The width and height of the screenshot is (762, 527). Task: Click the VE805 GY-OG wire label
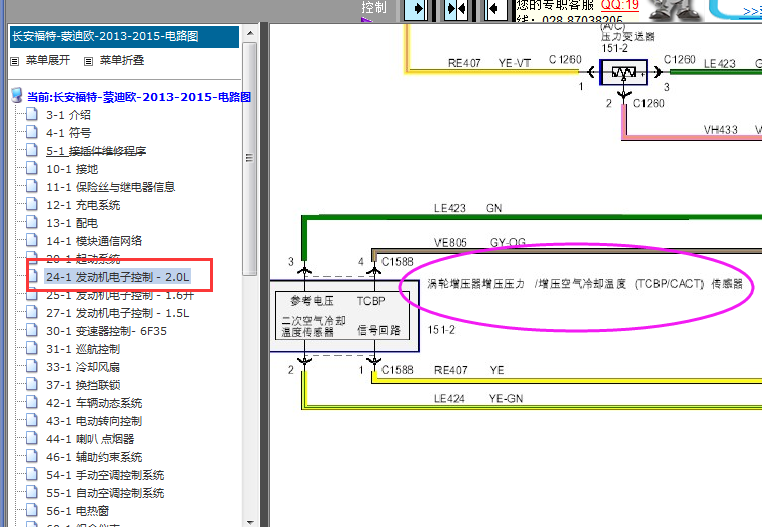pos(480,242)
